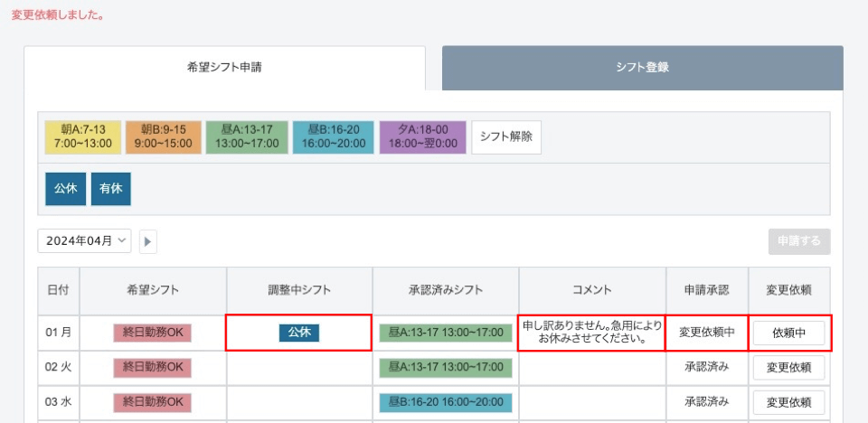This screenshot has width=868, height=423.
Task: Click the シフト解除 button
Action: click(x=506, y=137)
